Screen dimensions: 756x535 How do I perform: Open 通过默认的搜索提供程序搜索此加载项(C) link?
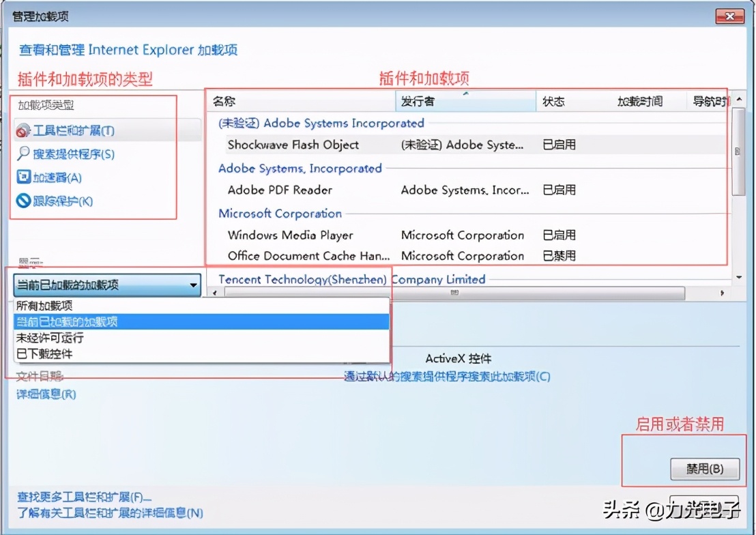click(447, 376)
